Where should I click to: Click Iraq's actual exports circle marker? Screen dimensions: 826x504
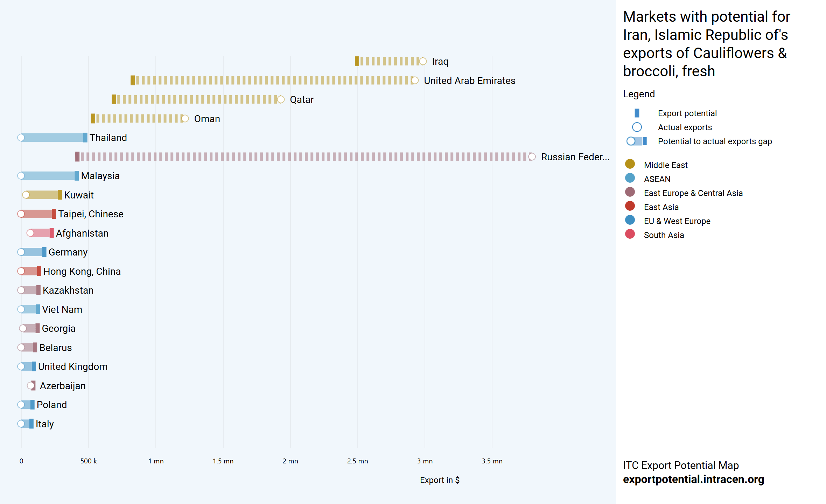coord(423,61)
